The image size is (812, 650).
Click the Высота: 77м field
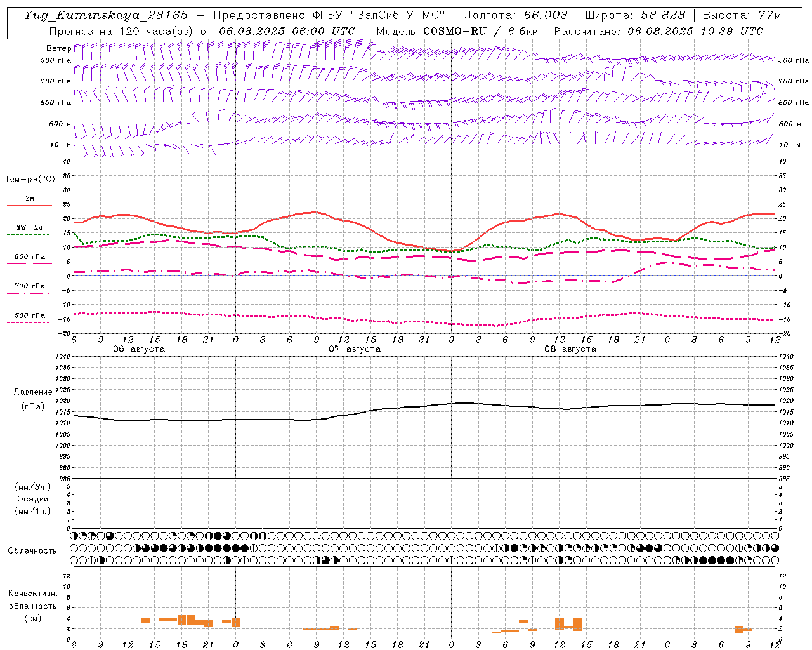click(742, 15)
